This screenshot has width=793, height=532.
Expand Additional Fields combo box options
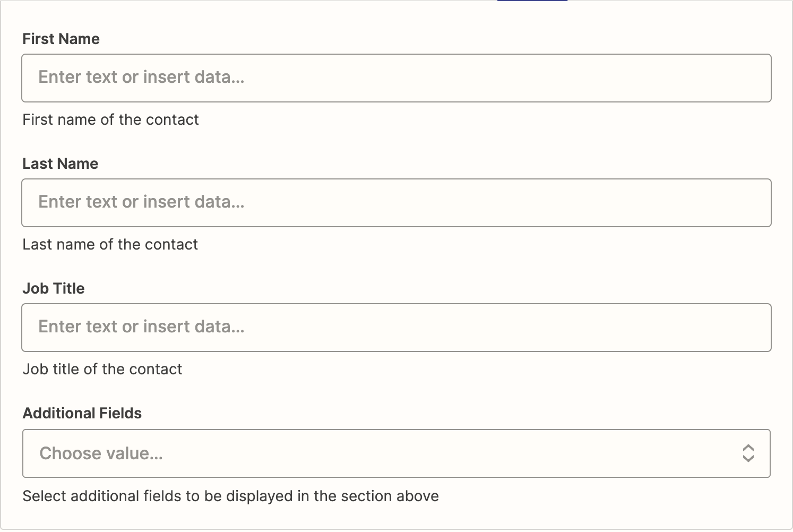coord(396,453)
